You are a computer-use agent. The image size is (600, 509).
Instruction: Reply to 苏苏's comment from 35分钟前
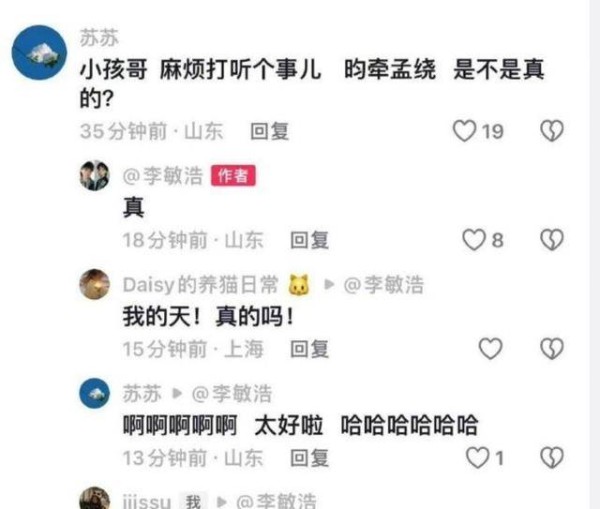(x=269, y=131)
